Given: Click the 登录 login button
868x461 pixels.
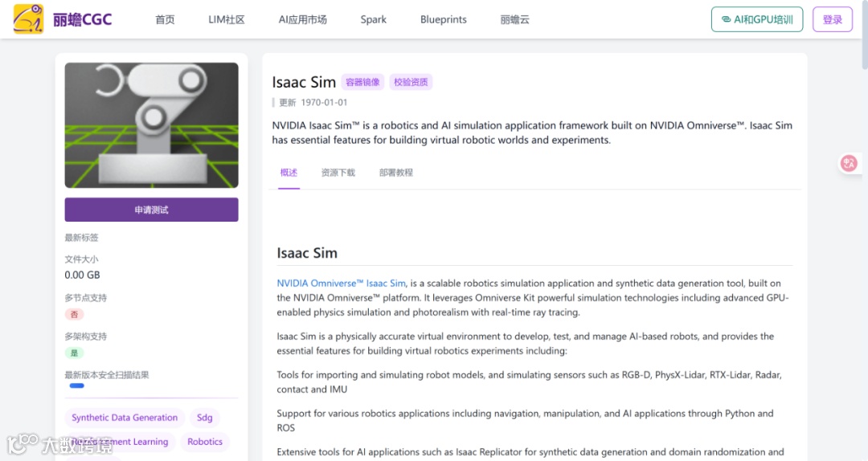Looking at the screenshot, I should (x=832, y=19).
